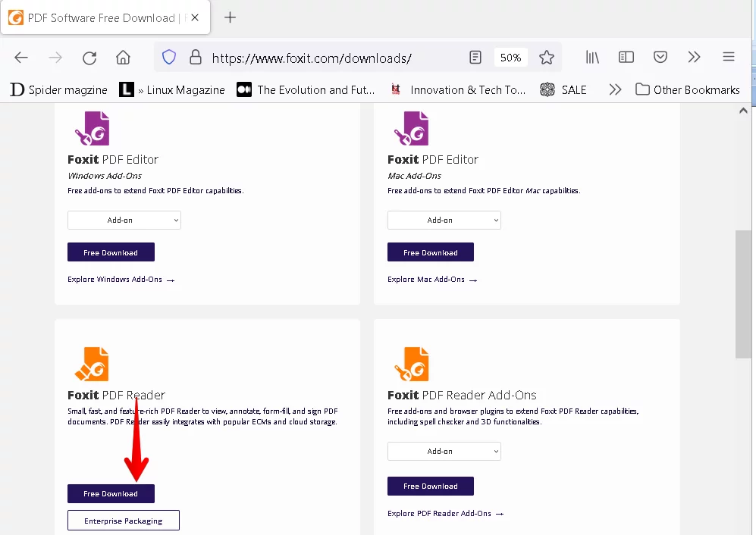756x535 pixels.
Task: Expand Add-on dropdown under Mac Add-Ons
Action: coord(444,221)
